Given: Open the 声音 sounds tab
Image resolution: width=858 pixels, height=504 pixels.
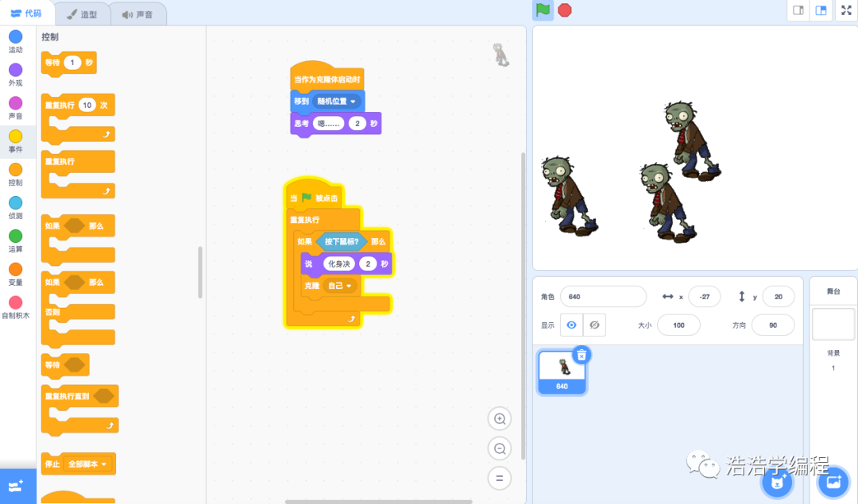Looking at the screenshot, I should tap(138, 14).
